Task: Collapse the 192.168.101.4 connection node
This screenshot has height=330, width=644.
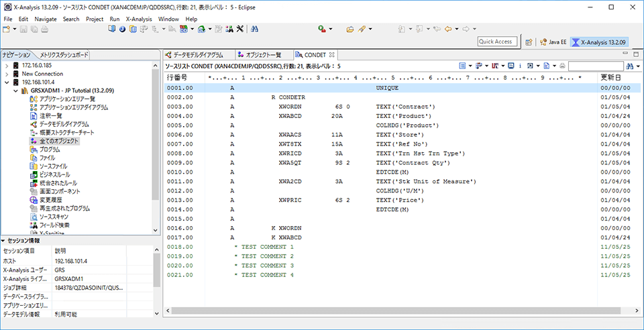Action: pos(7,82)
